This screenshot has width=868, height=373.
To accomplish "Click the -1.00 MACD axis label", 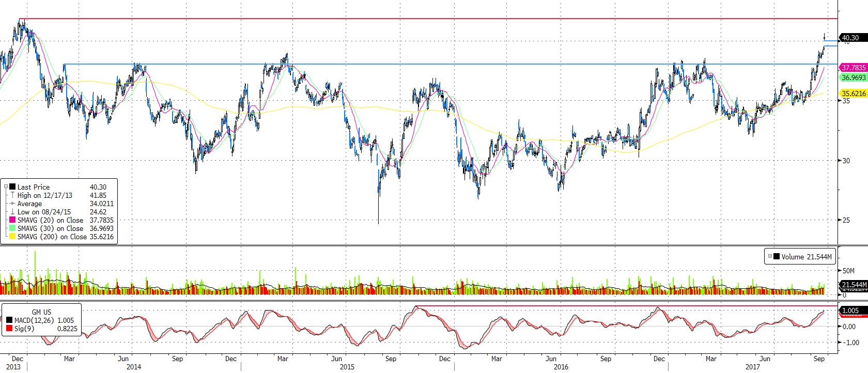I will coord(850,343).
